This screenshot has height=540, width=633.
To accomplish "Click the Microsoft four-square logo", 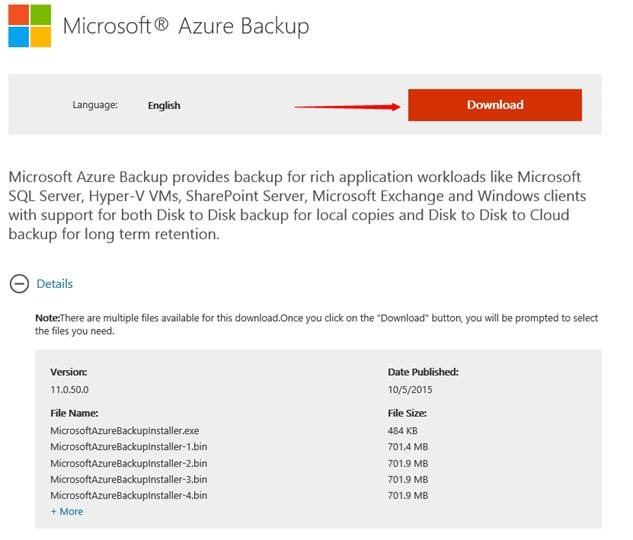I will (30, 25).
